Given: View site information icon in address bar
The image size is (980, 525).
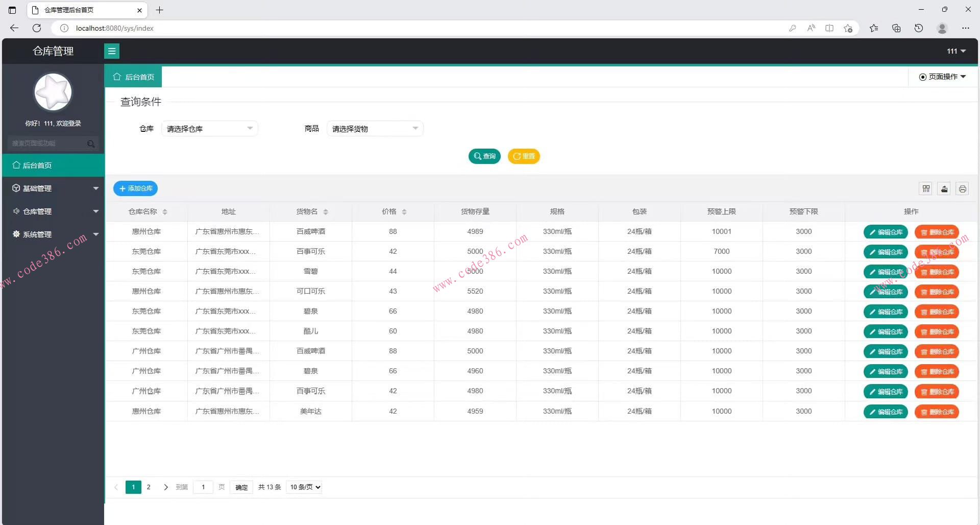Looking at the screenshot, I should point(64,28).
